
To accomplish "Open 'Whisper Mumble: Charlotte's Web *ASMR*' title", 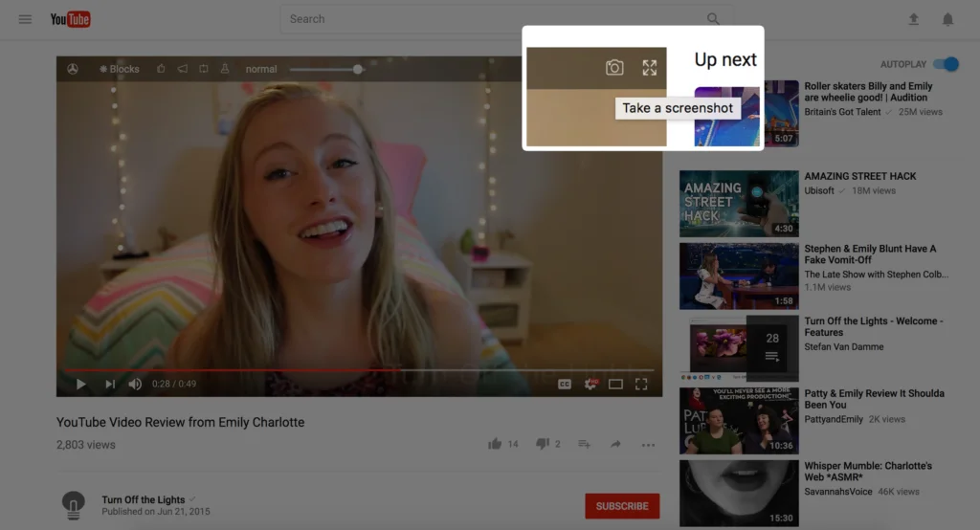I will [x=867, y=472].
